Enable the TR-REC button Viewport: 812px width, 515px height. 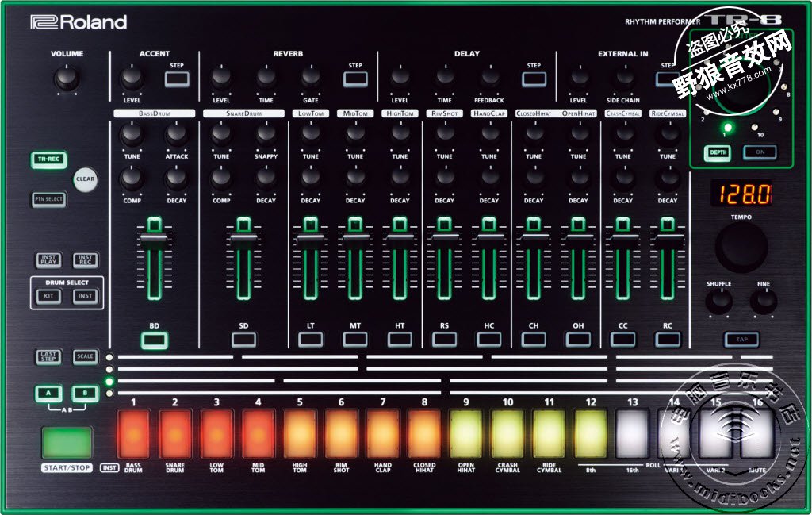click(x=48, y=159)
